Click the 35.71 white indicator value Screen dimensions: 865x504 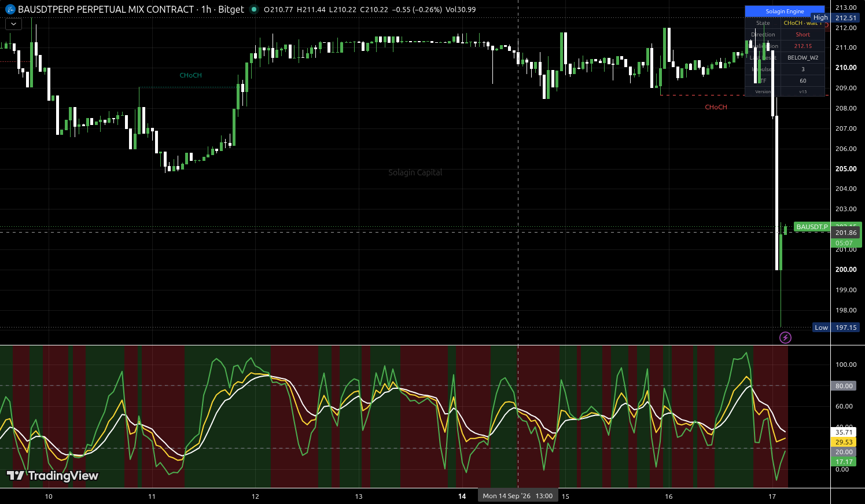(x=844, y=432)
